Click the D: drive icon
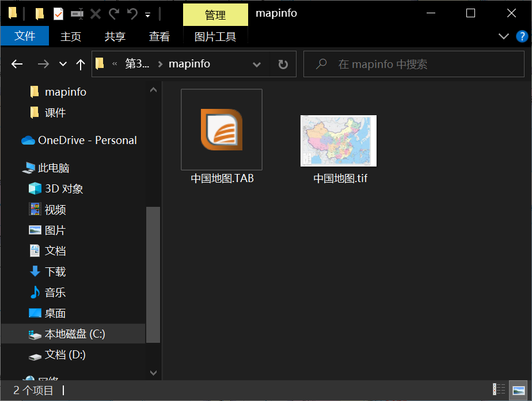532x401 pixels. click(x=35, y=357)
